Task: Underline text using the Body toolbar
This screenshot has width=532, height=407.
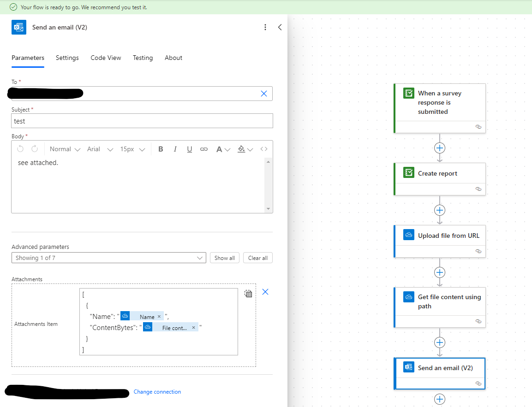Action: click(x=189, y=149)
